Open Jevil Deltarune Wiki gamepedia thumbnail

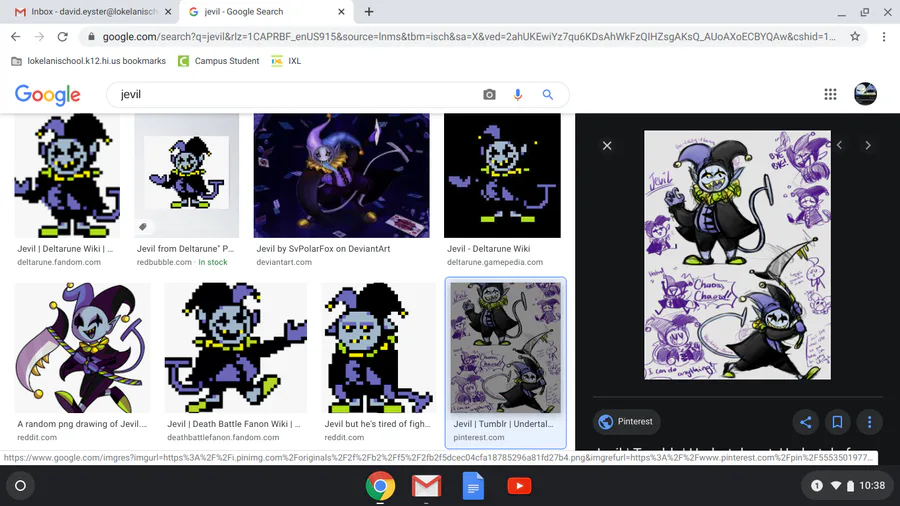tap(502, 176)
